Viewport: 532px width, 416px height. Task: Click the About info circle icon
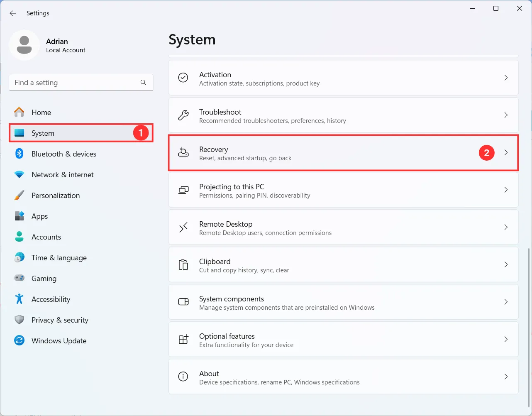(x=183, y=377)
